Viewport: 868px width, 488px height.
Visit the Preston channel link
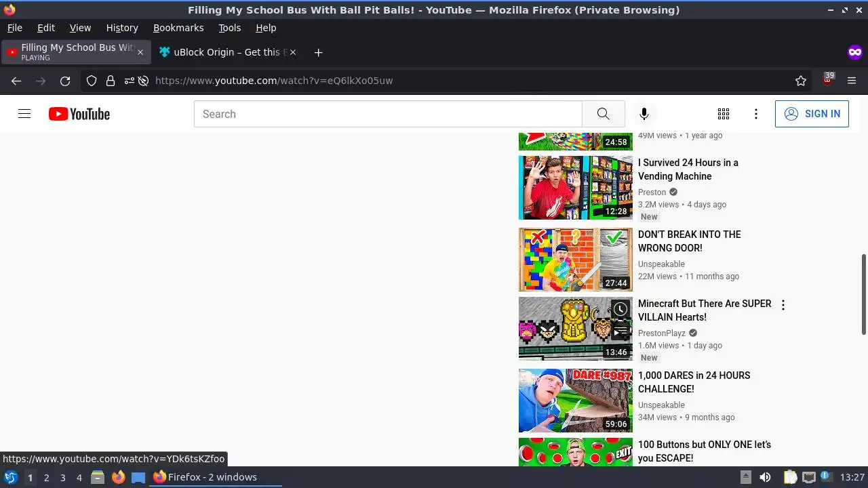[652, 192]
